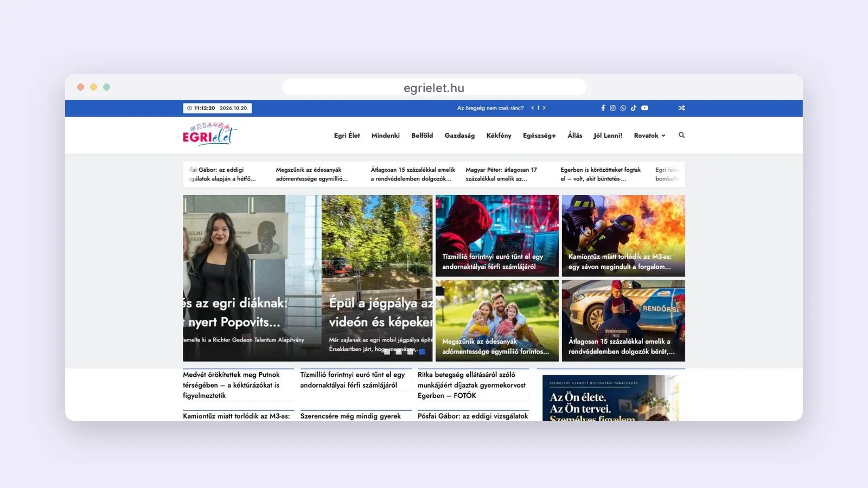
Task: Click the shuffle random article icon
Action: pos(681,108)
